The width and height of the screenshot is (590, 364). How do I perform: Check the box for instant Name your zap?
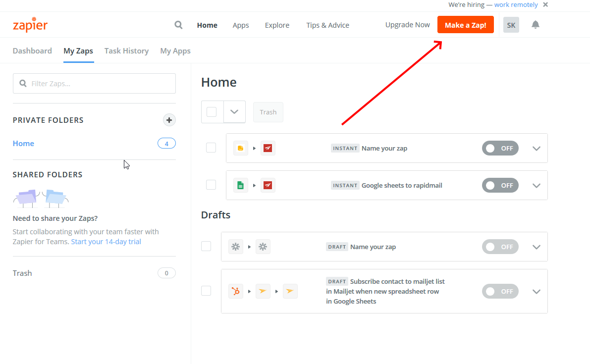(x=211, y=148)
